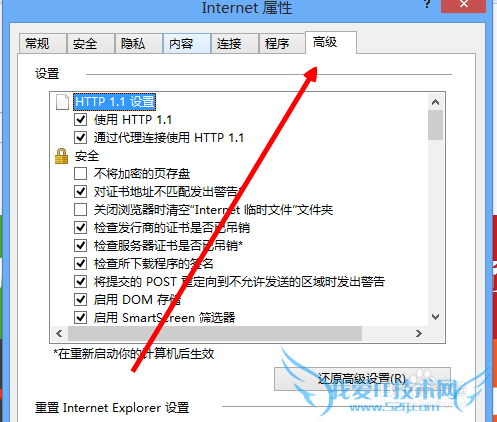Click the vertical scrollbar thumb
Image resolution: width=497 pixels, height=422 pixels.
[435, 125]
